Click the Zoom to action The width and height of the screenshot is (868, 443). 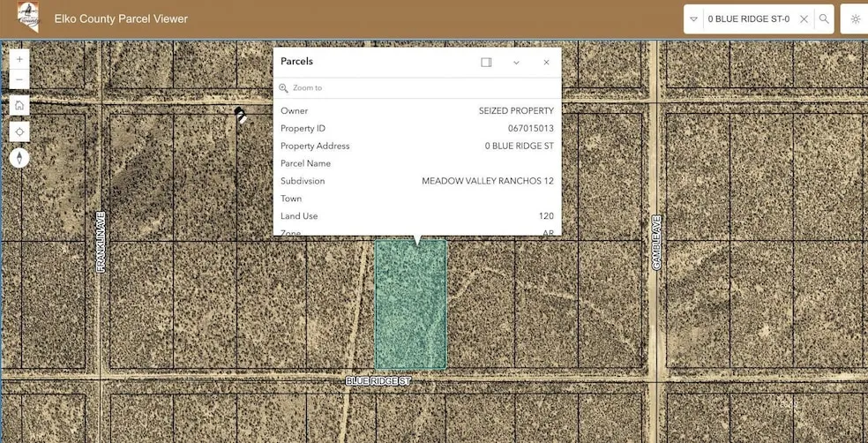[307, 88]
